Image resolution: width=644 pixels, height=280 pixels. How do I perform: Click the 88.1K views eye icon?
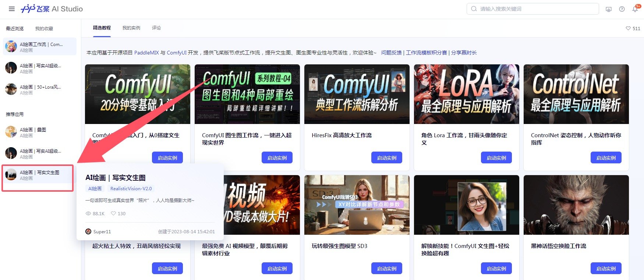click(88, 213)
